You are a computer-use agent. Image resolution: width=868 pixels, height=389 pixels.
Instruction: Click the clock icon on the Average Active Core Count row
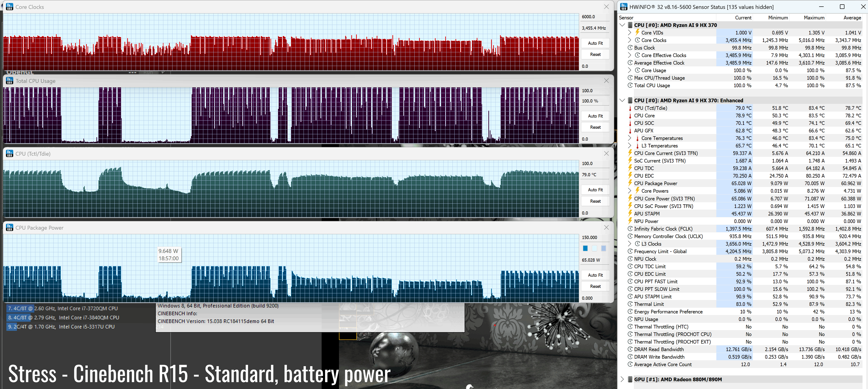click(630, 364)
